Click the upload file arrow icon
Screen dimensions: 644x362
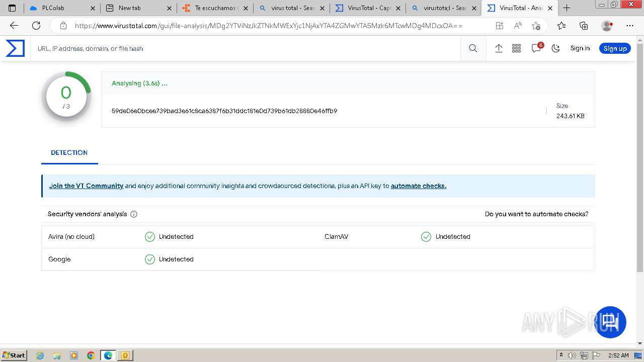499,48
